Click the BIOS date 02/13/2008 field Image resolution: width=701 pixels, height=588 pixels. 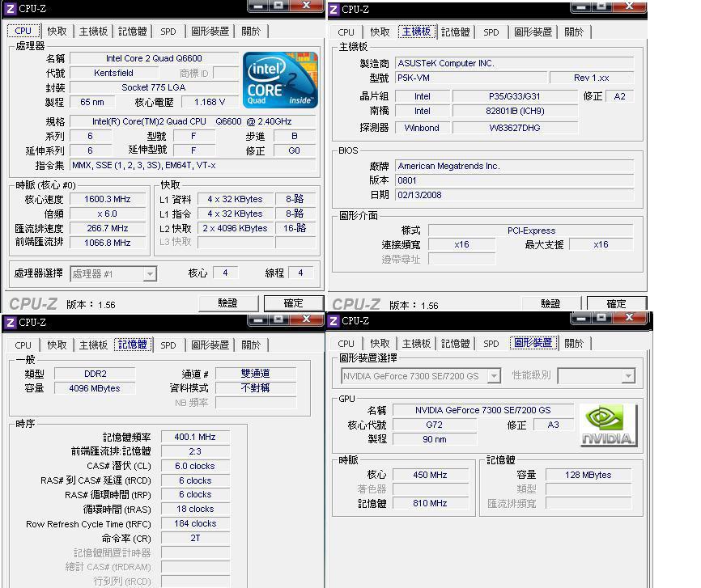click(x=514, y=195)
